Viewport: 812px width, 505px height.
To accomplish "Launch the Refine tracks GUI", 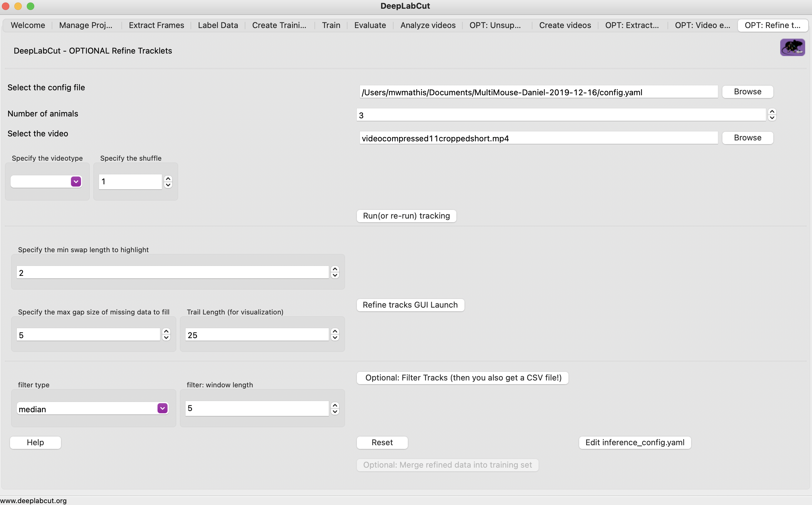I will coord(410,304).
